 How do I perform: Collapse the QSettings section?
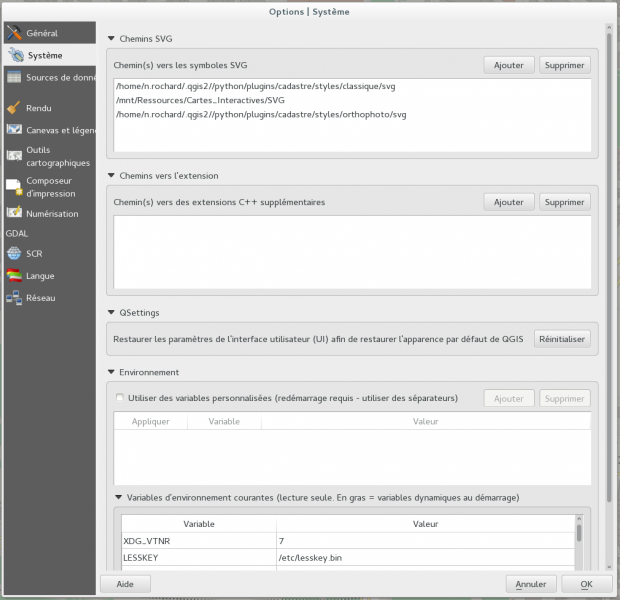[111, 313]
